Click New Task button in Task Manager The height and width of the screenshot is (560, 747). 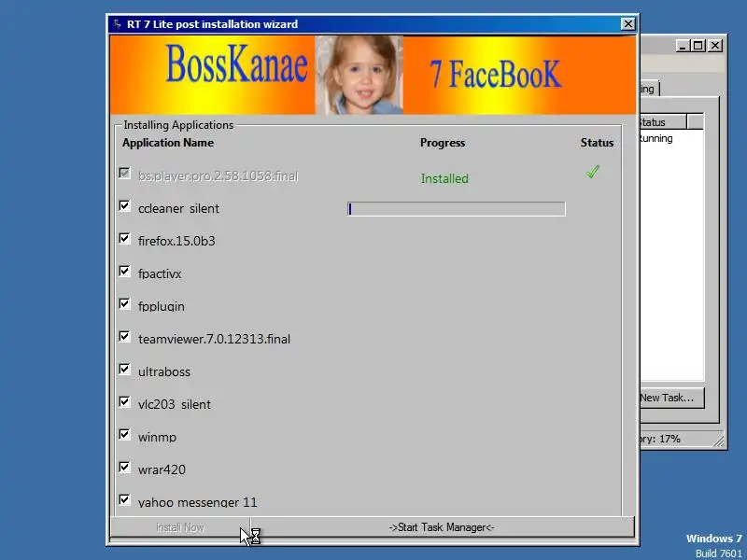click(671, 398)
